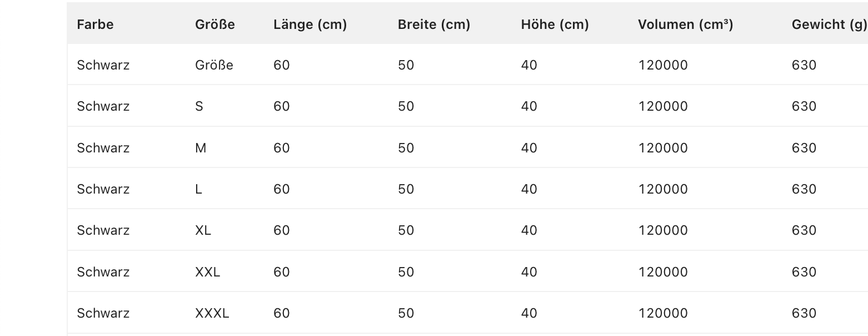The image size is (868, 336).
Task: Click the XL size cell
Action: (x=203, y=230)
